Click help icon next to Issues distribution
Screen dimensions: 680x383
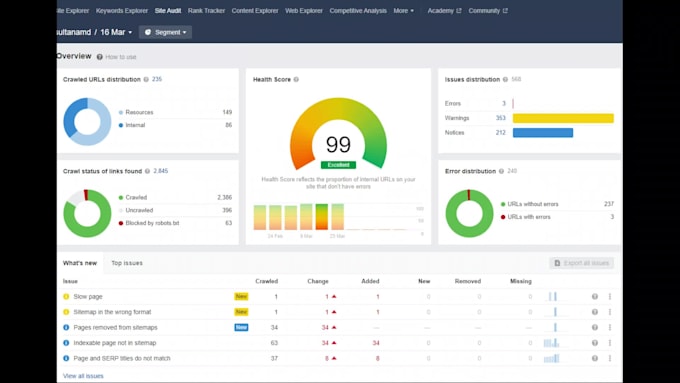click(x=505, y=79)
